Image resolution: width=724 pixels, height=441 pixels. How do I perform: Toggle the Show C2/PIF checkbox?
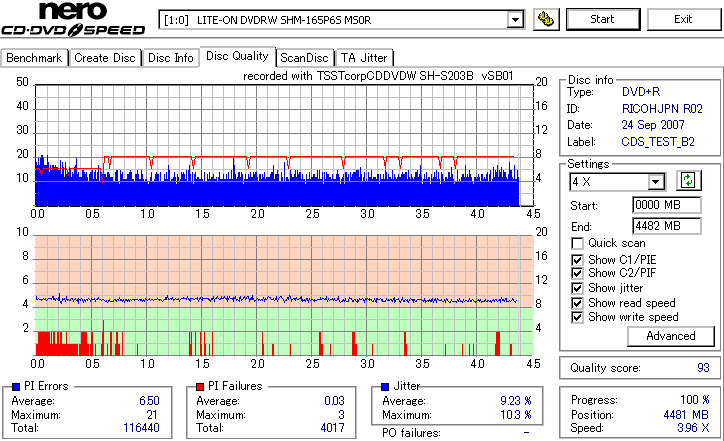pyautogui.click(x=577, y=273)
